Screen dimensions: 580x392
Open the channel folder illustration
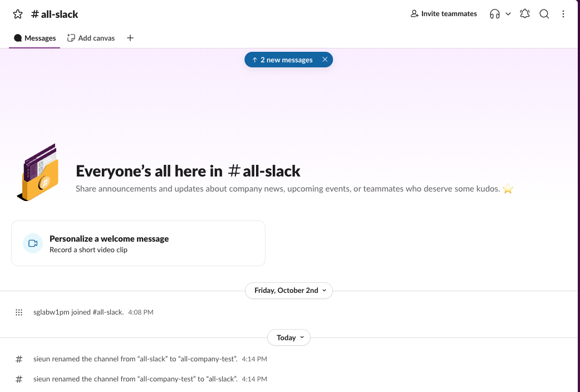click(x=38, y=172)
